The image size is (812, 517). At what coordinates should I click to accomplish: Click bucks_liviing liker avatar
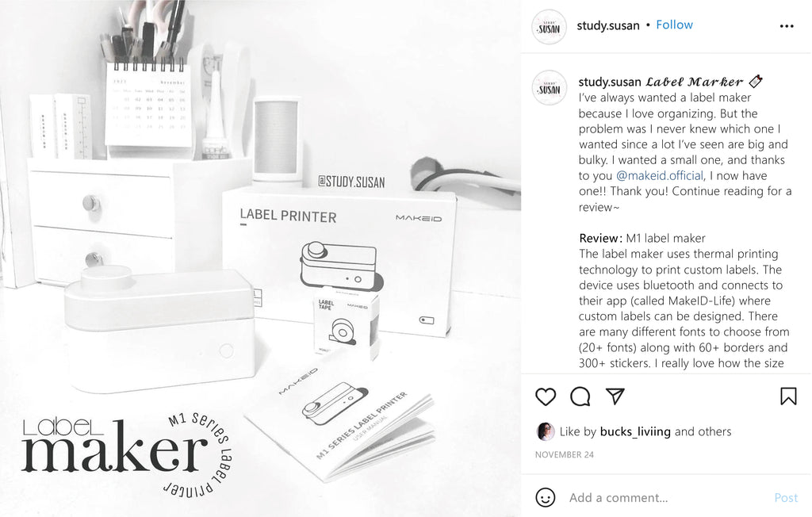546,431
